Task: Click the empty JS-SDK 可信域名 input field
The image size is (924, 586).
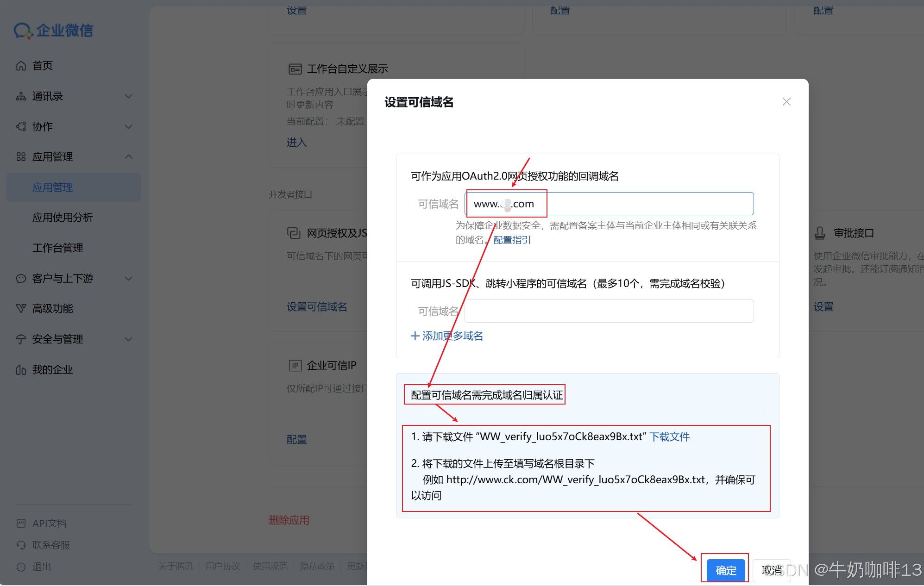Action: pos(609,311)
